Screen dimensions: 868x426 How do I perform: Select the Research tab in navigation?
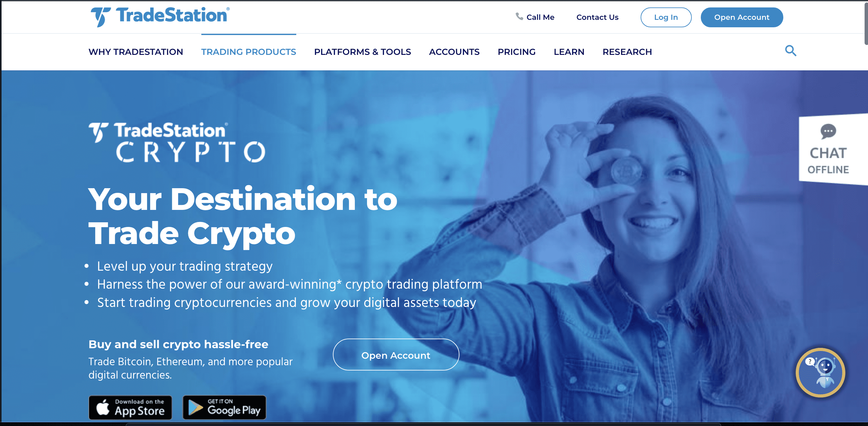628,51
